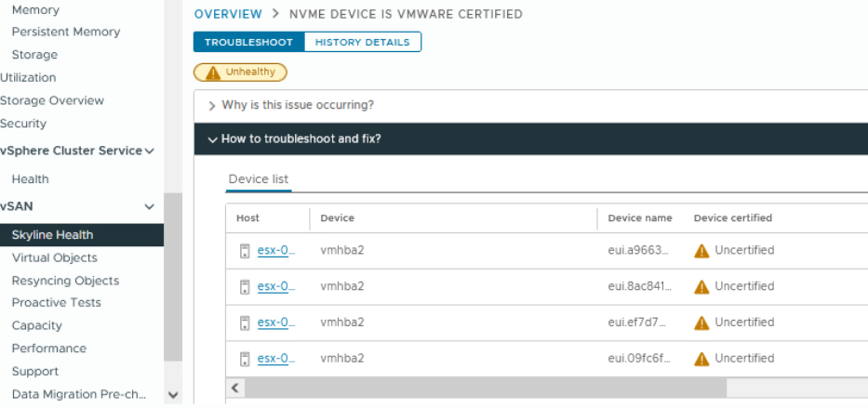The width and height of the screenshot is (868, 408).
Task: Click warning icon on eui.a9663 row
Action: [701, 251]
